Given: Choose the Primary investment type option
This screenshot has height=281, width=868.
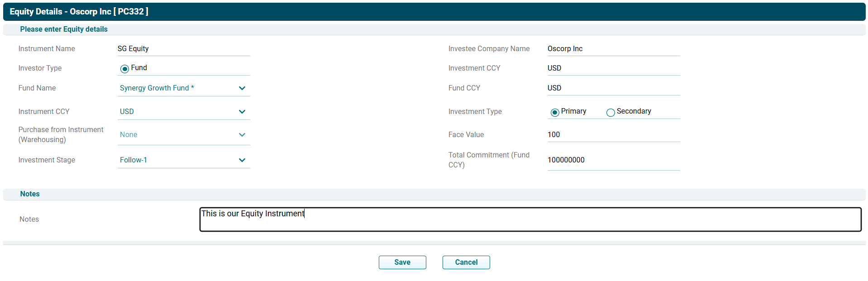Looking at the screenshot, I should point(555,112).
